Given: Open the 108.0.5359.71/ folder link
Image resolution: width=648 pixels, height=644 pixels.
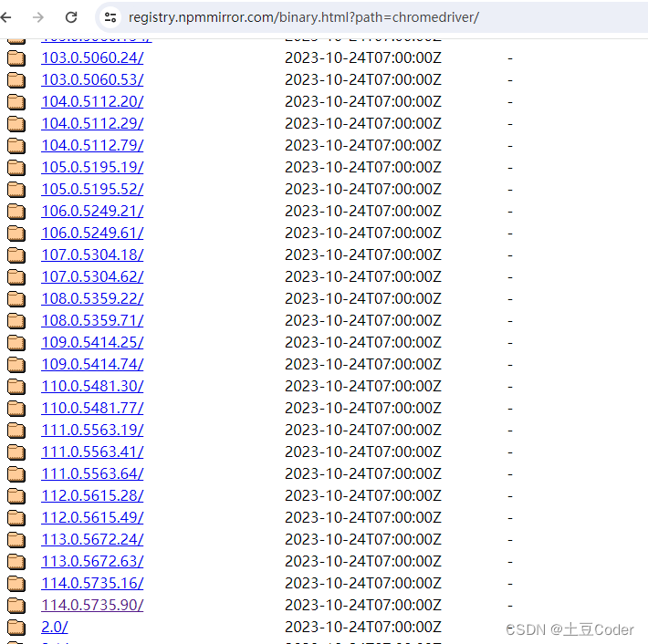Looking at the screenshot, I should click(x=92, y=320).
